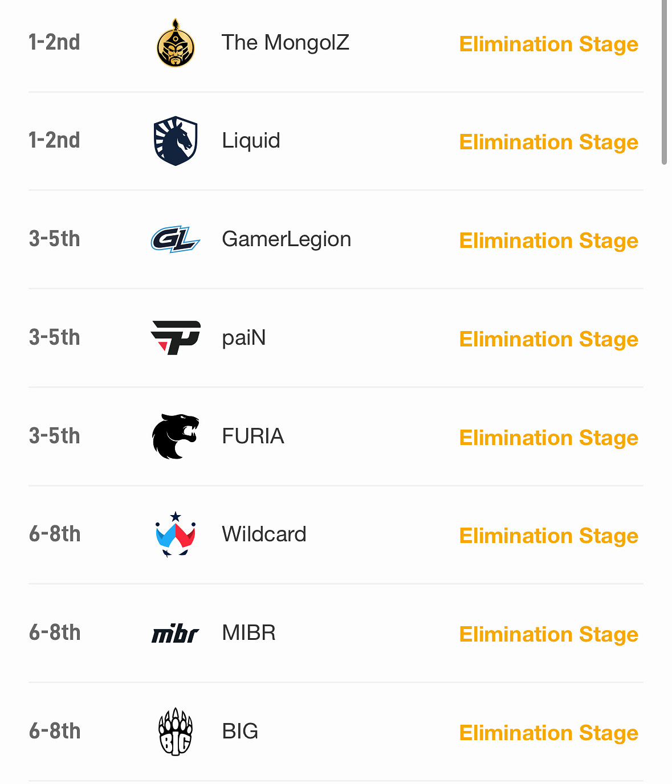Screen dimensions: 672x784
Task: Click the vertical scrollbar thumb
Action: tap(665, 83)
